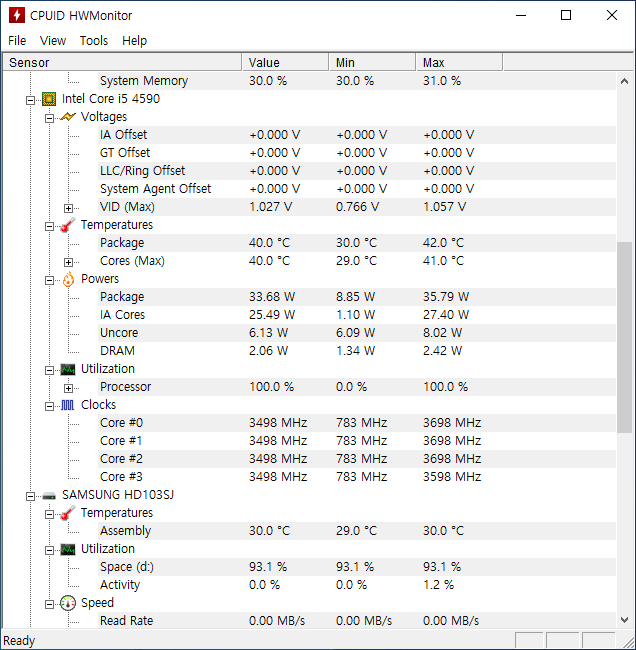This screenshot has height=650, width=636.
Task: Select the Core #1 clock row
Action: [357, 441]
